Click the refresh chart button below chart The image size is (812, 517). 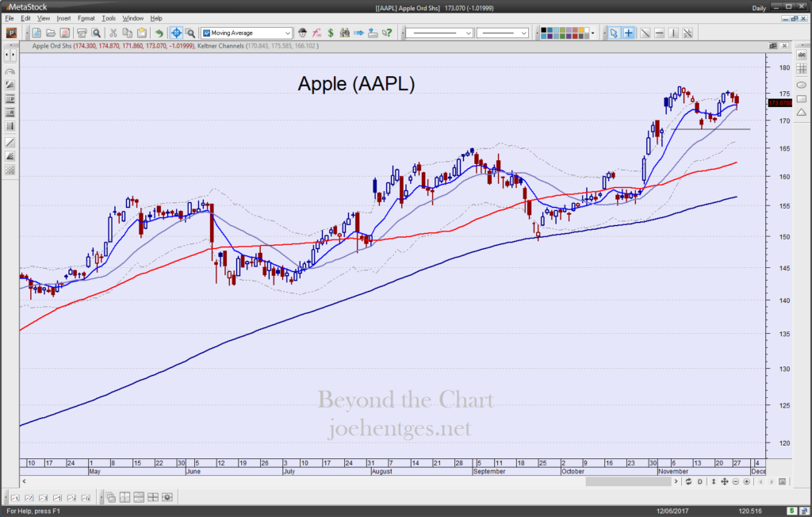688,482
